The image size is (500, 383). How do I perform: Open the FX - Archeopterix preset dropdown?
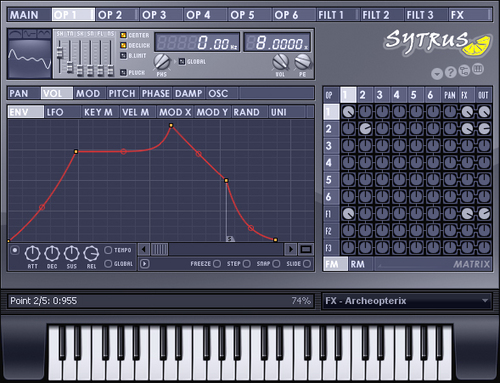407,301
